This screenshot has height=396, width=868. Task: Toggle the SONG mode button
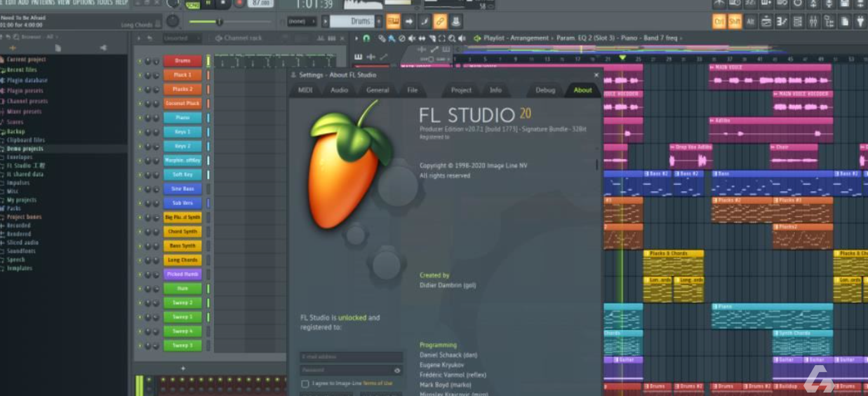[x=192, y=4]
